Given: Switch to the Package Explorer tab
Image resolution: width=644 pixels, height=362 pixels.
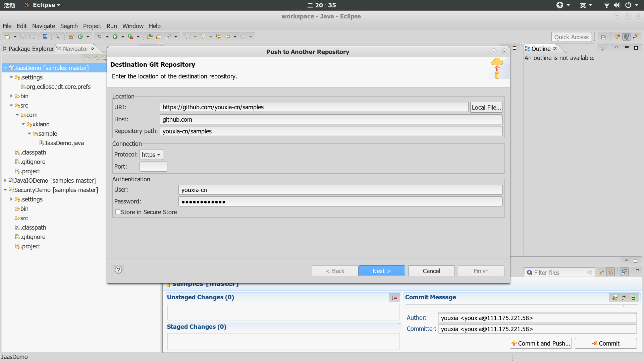Looking at the screenshot, I should (x=28, y=49).
